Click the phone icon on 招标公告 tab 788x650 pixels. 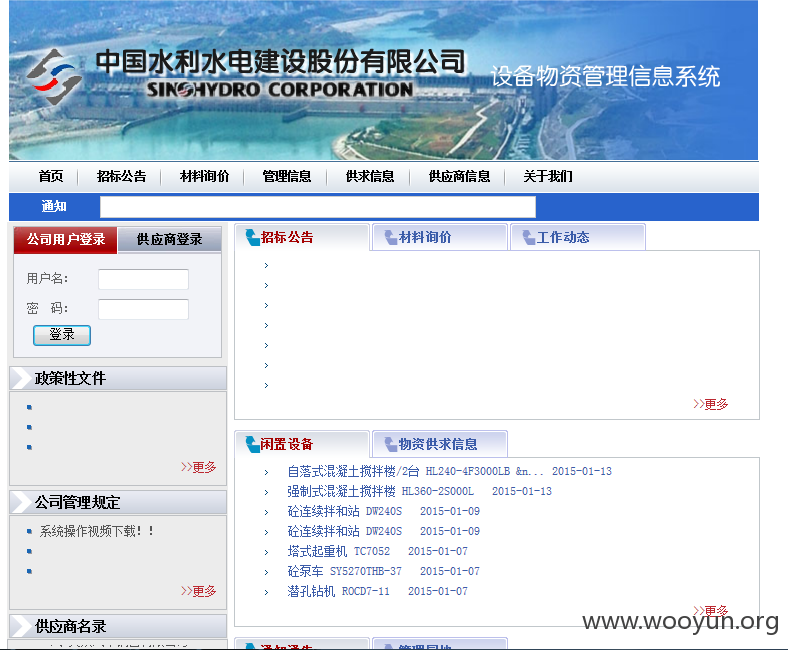[252, 237]
